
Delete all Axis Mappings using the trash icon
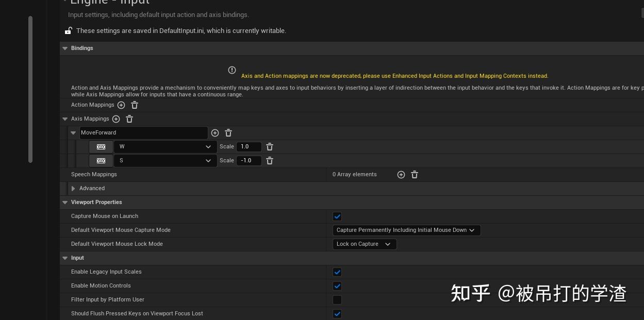[129, 119]
